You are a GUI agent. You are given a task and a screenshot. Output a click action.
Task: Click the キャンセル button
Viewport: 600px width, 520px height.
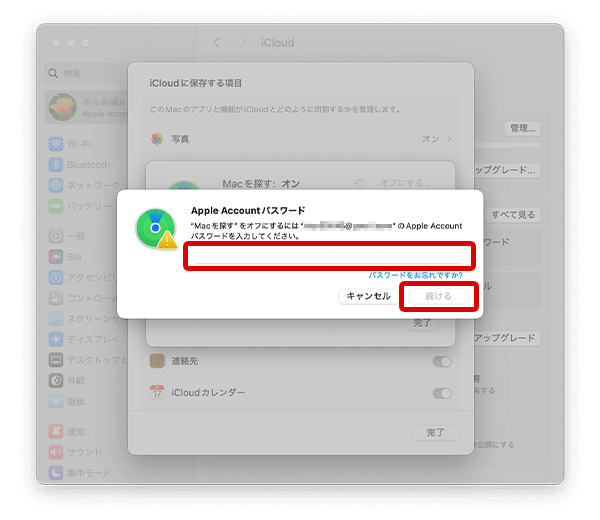pyautogui.click(x=368, y=296)
